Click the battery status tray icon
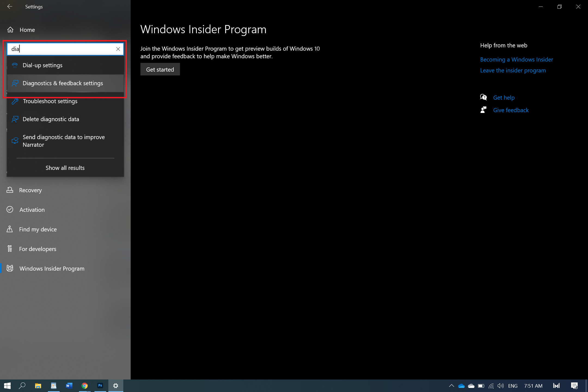Screen dimensions: 588x392 coord(481,386)
